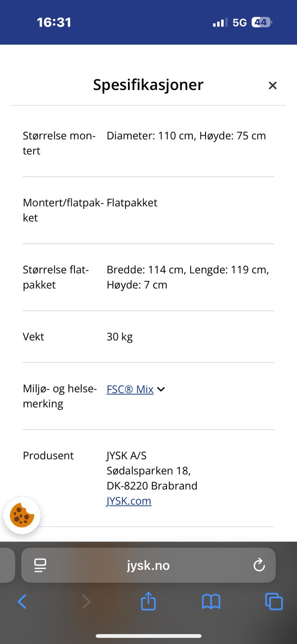
Task: Open cookie settings via cookie icon
Action: (x=22, y=515)
